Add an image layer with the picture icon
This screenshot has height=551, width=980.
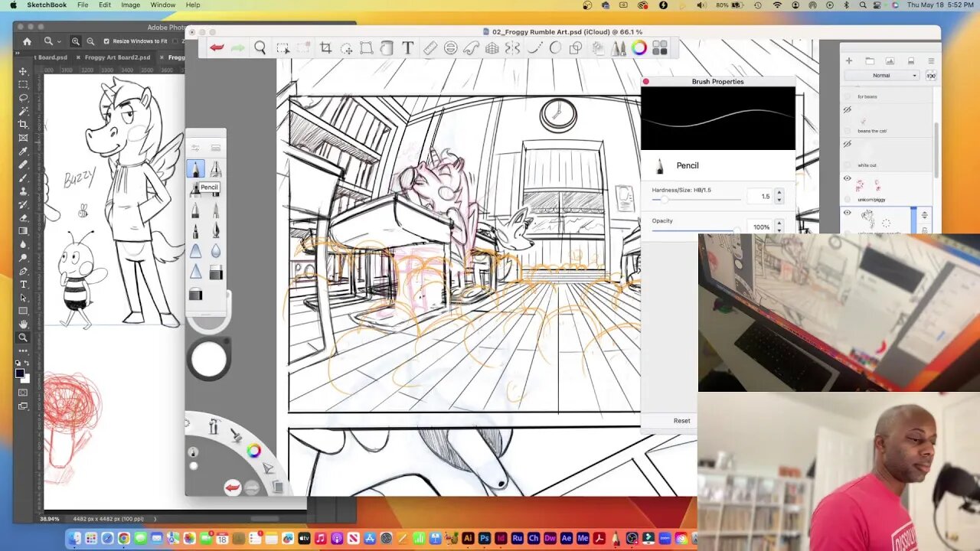click(x=890, y=60)
